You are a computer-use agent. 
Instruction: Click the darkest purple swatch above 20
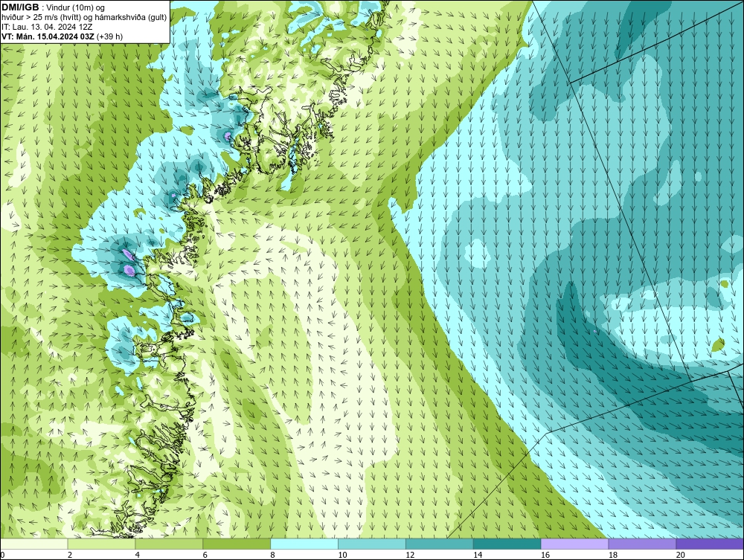710,544
